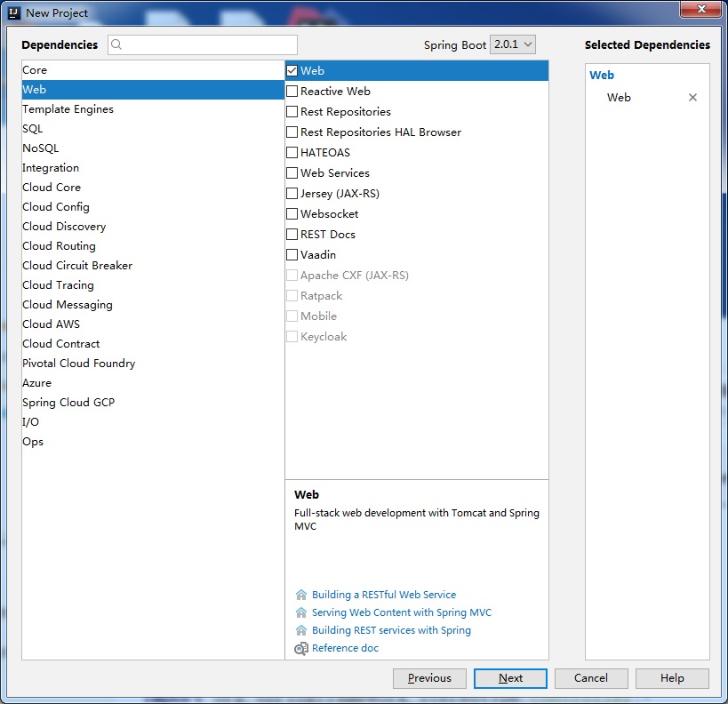Screen dimensions: 728x704
Task: Open Serving Web Content with Spring MVC link
Action: [402, 612]
